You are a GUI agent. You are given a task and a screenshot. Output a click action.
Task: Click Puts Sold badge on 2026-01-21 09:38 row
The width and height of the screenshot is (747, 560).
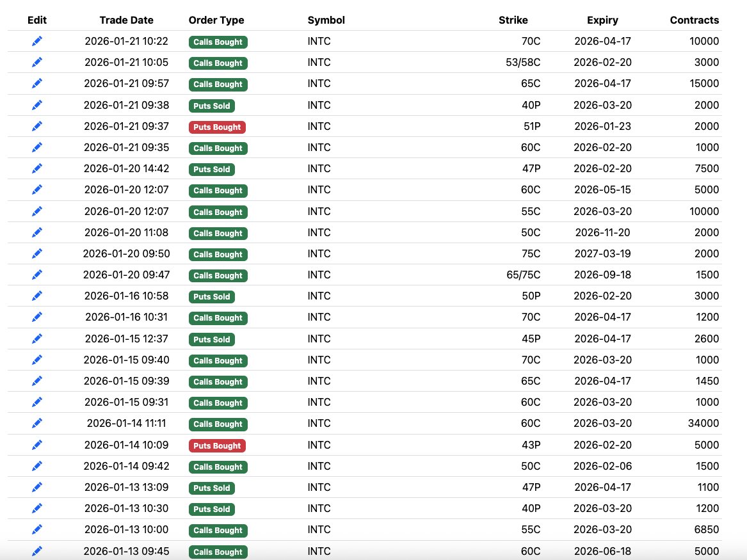coord(211,106)
